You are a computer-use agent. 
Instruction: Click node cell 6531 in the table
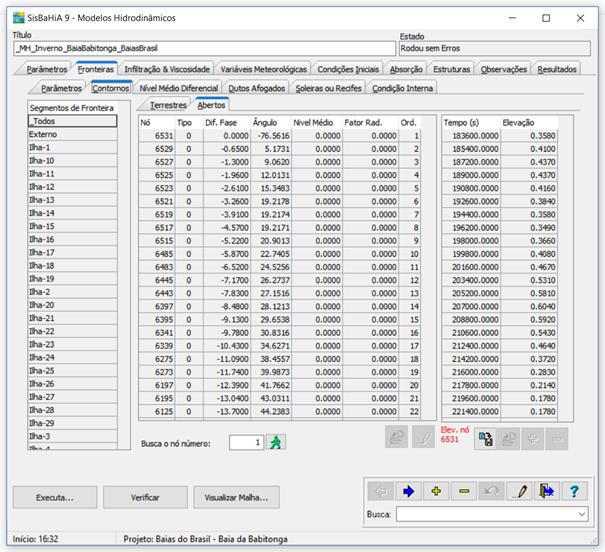[x=157, y=136]
